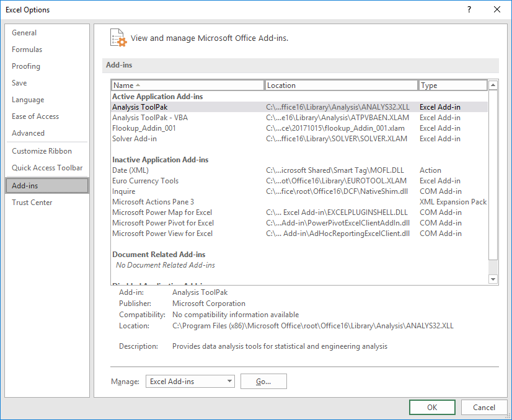The image size is (512, 420).
Task: Switch to the Formulas category
Action: pos(47,50)
